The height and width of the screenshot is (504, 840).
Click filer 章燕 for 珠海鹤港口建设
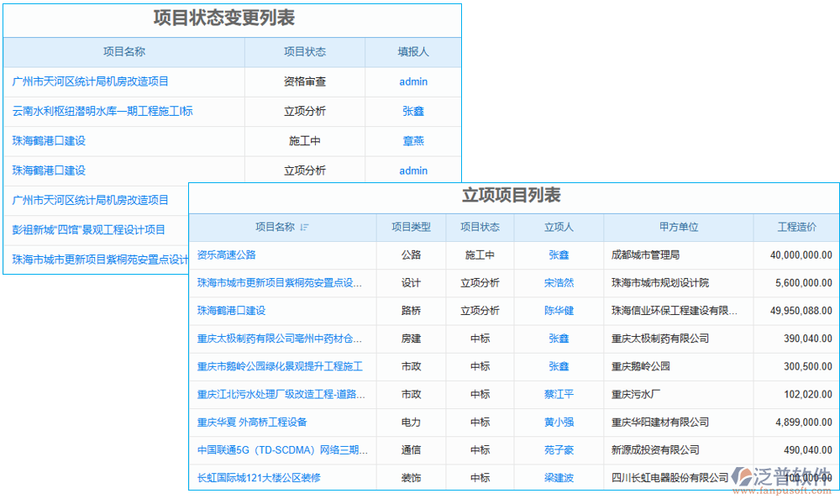[x=412, y=141]
